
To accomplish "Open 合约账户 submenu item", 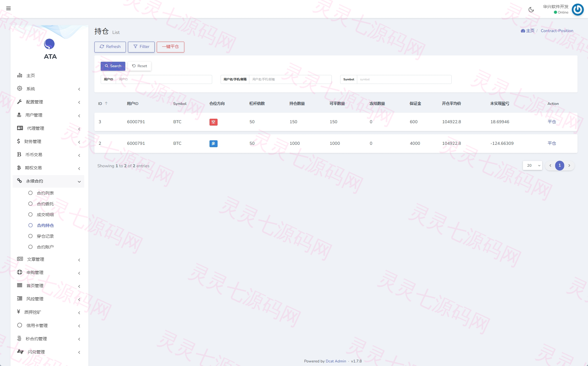I will [45, 247].
